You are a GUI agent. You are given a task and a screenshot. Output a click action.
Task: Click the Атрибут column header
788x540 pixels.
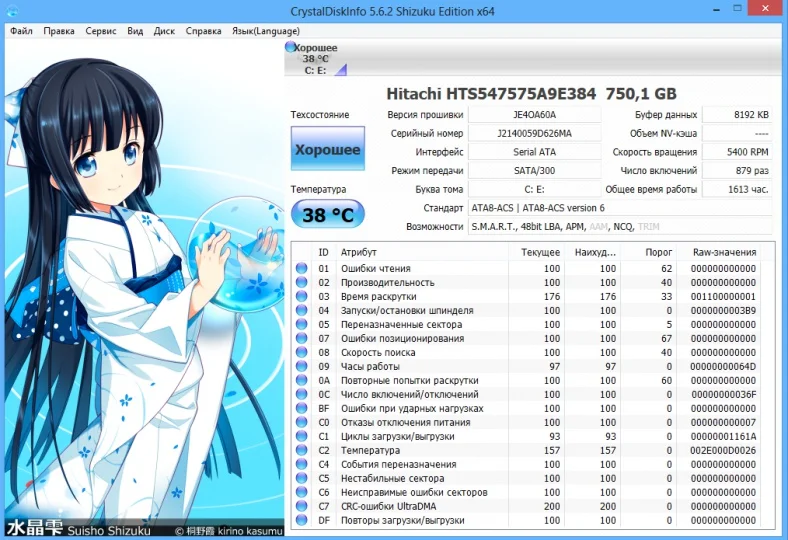(x=421, y=252)
